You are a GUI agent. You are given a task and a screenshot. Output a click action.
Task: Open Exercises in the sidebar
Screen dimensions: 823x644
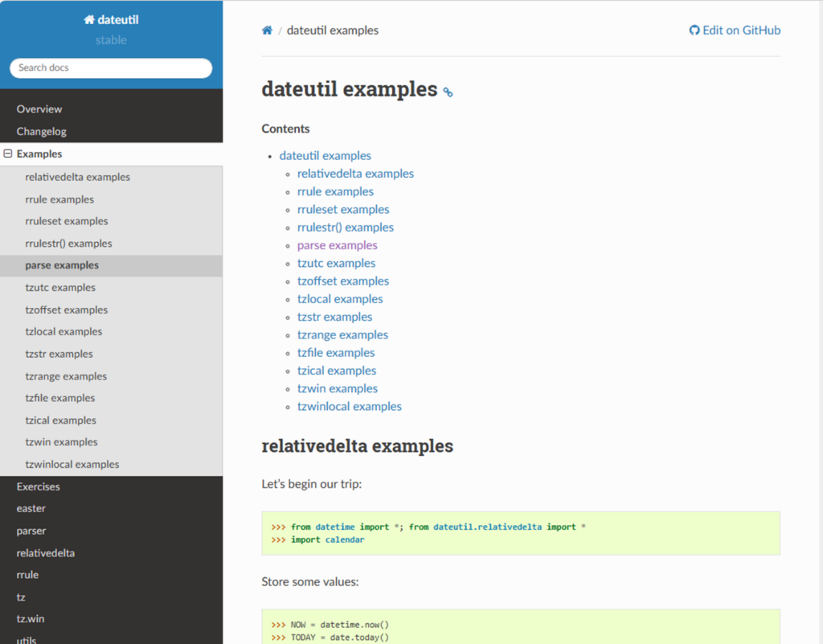(39, 486)
